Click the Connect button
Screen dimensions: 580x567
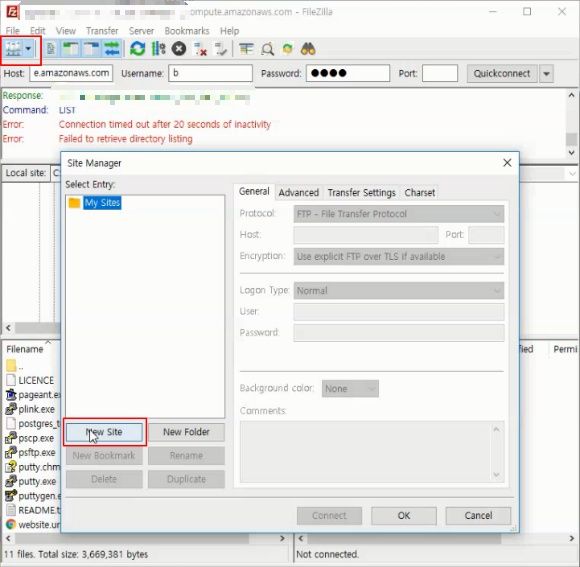(x=329, y=516)
